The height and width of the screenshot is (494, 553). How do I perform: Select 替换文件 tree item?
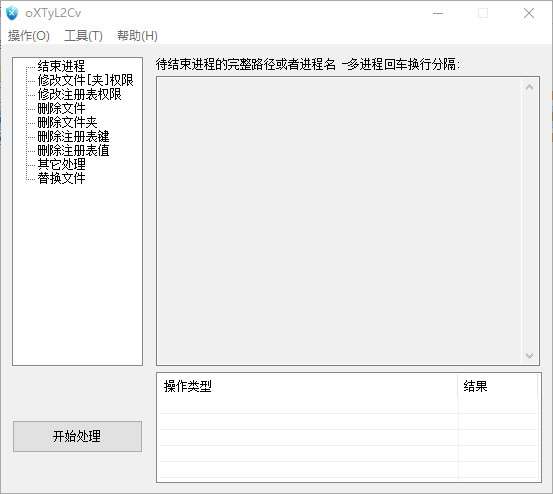(61, 178)
